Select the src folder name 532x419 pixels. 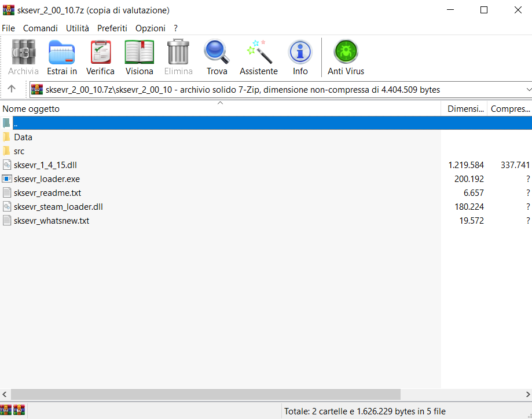[x=19, y=151]
